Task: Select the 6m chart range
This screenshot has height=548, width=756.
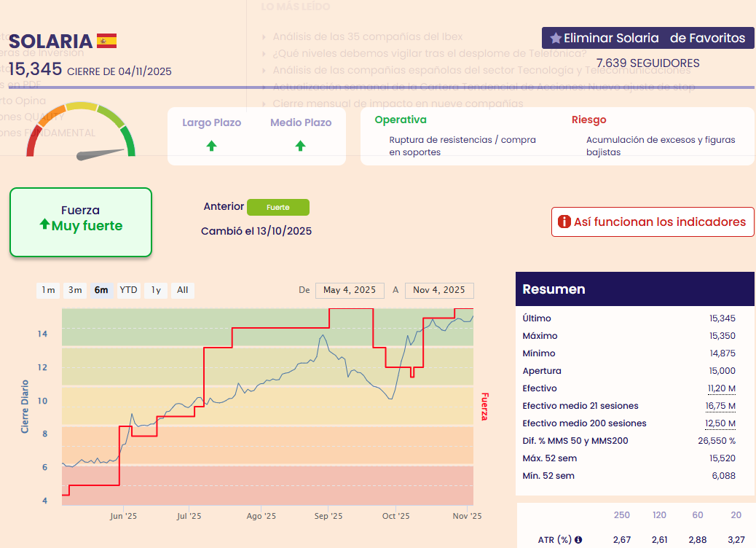Action: [101, 291]
